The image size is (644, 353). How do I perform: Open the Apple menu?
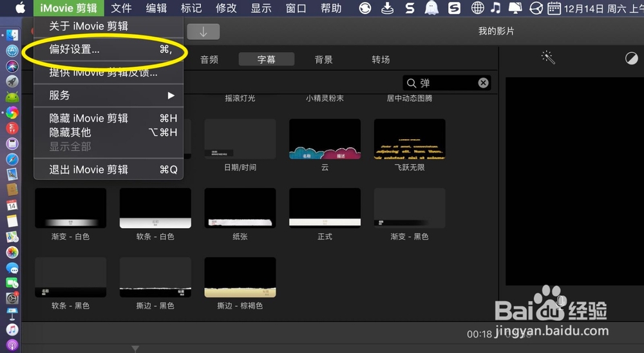pyautogui.click(x=20, y=8)
